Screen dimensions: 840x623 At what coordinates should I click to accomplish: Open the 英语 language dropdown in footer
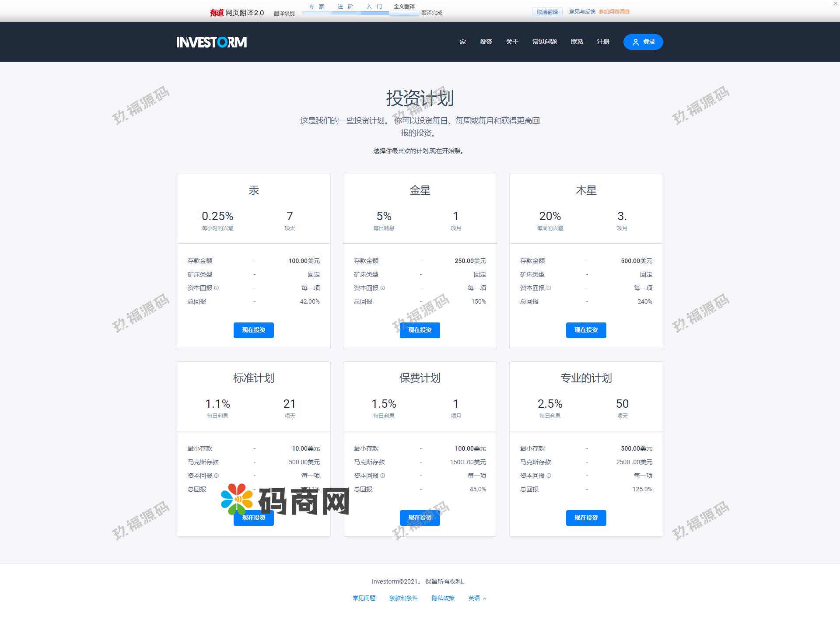tap(477, 598)
